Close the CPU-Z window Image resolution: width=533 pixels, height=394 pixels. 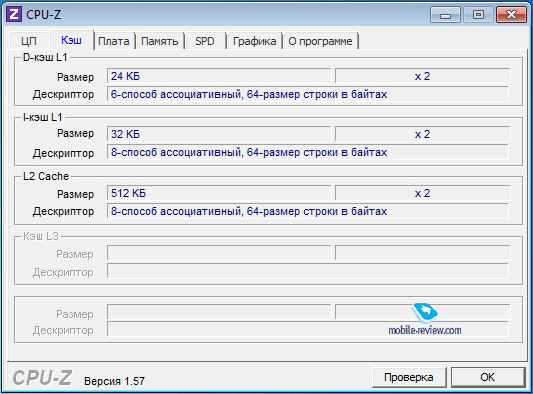[511, 15]
